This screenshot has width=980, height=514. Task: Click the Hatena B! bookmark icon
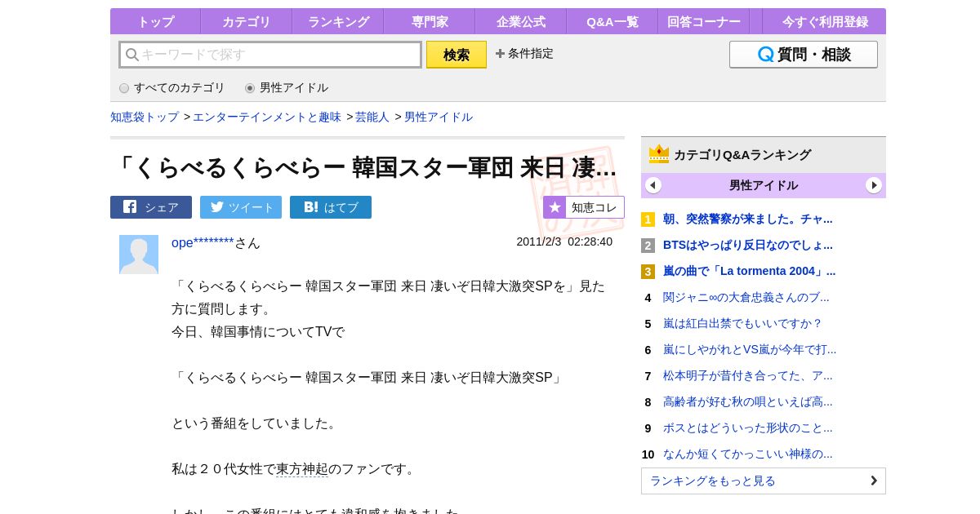pyautogui.click(x=311, y=207)
